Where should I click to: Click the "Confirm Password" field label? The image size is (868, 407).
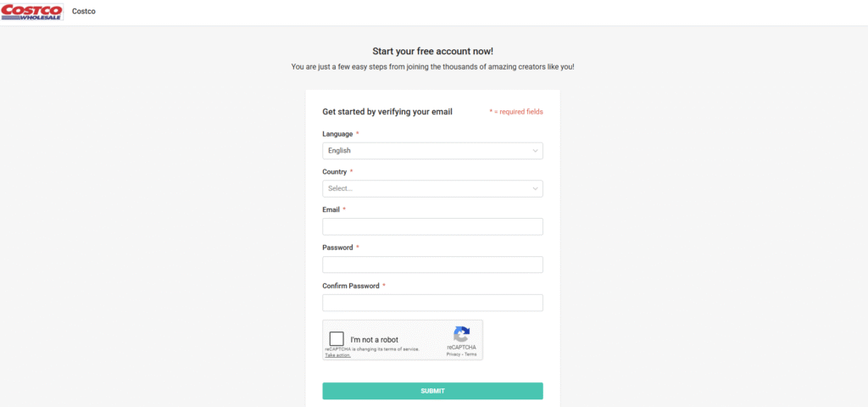[x=350, y=286]
